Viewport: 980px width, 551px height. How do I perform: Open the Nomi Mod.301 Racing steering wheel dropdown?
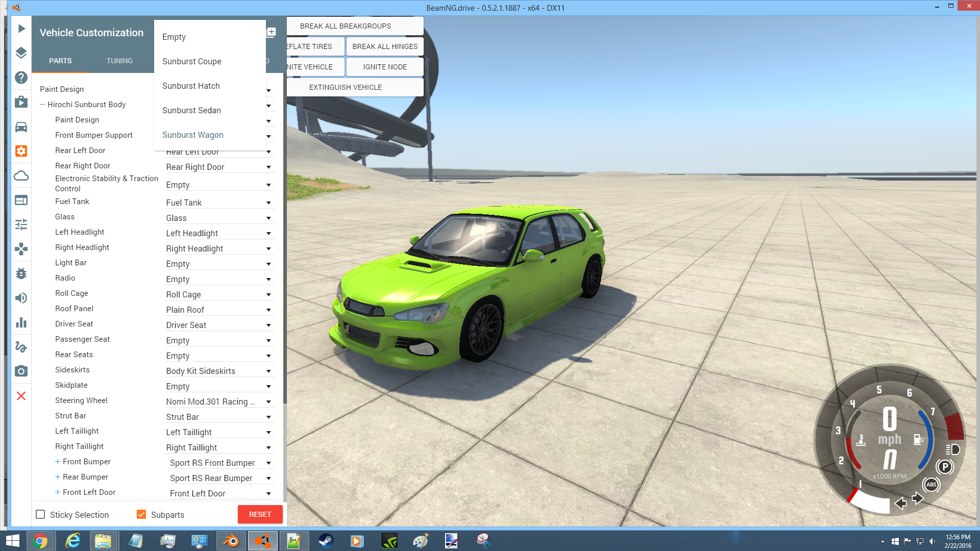pos(219,402)
